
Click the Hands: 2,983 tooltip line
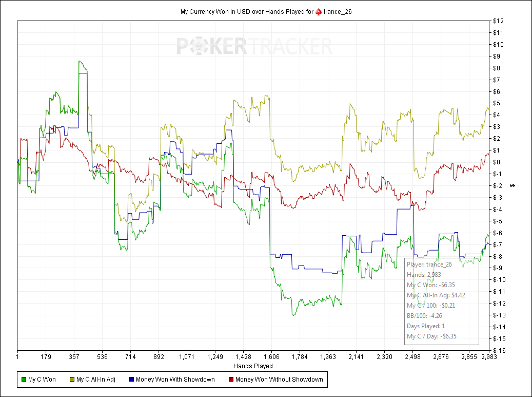pos(424,275)
